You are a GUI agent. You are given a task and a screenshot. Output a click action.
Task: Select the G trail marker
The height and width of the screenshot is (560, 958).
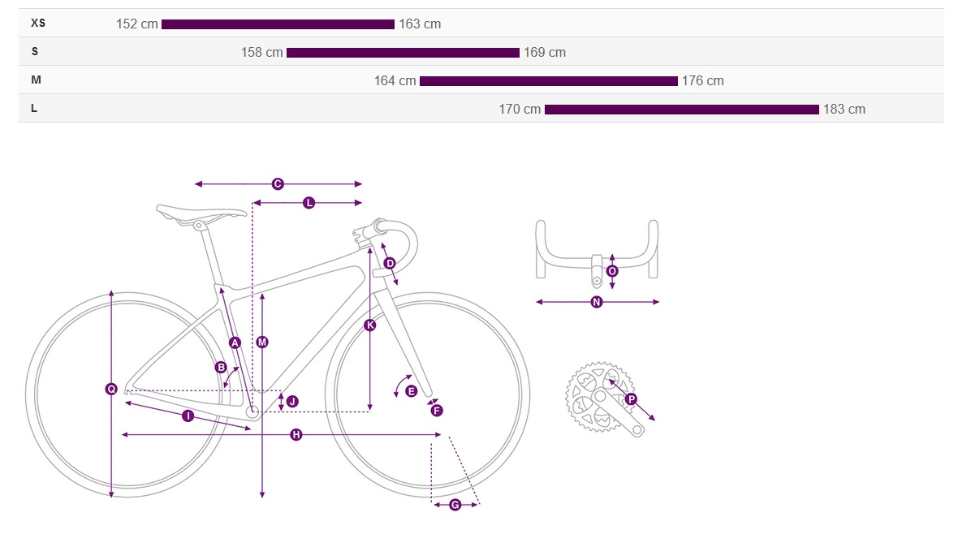click(455, 505)
